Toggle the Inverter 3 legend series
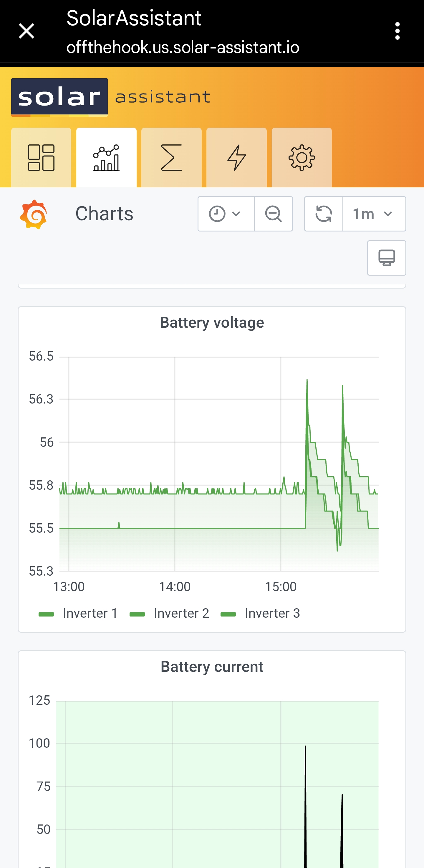Image resolution: width=424 pixels, height=868 pixels. (260, 613)
